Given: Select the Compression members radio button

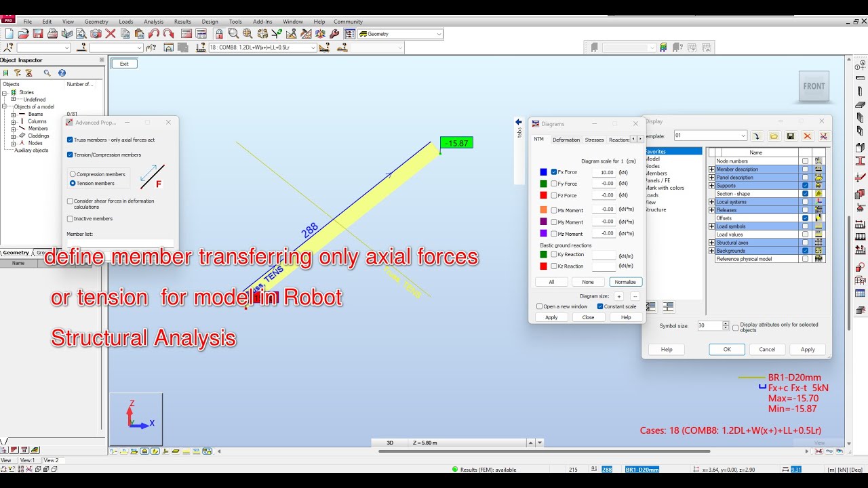Looking at the screenshot, I should click(x=73, y=174).
